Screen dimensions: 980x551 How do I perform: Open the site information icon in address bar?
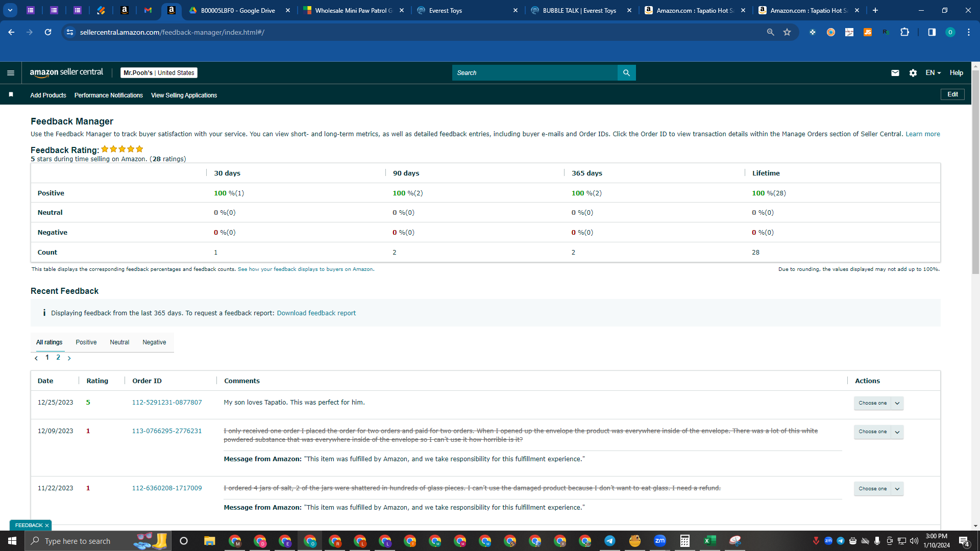pos(70,32)
